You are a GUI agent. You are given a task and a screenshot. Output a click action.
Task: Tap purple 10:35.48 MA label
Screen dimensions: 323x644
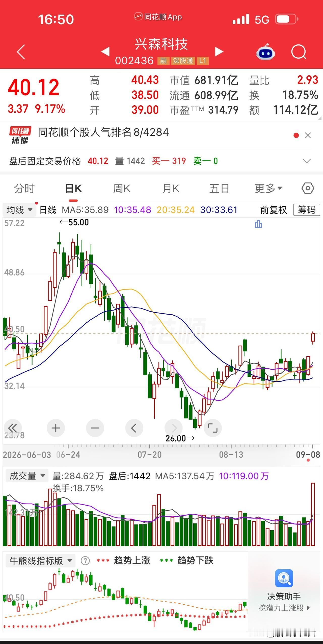coord(132,210)
